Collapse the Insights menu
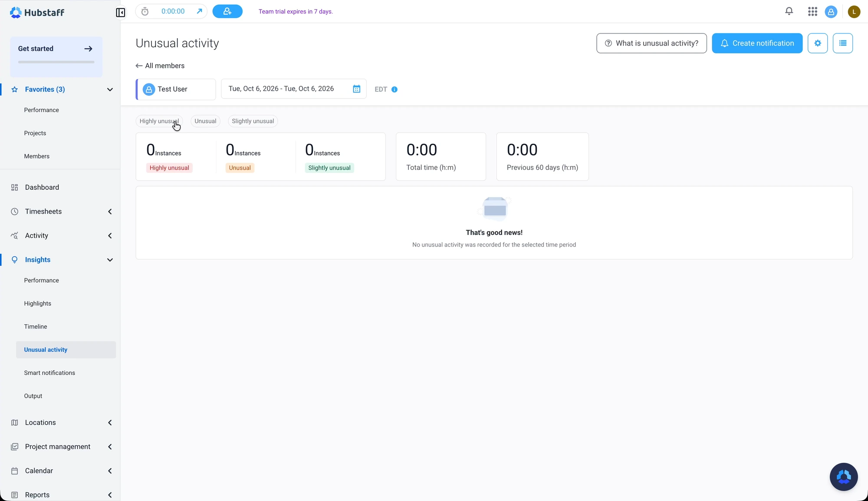The height and width of the screenshot is (501, 868). 110,260
